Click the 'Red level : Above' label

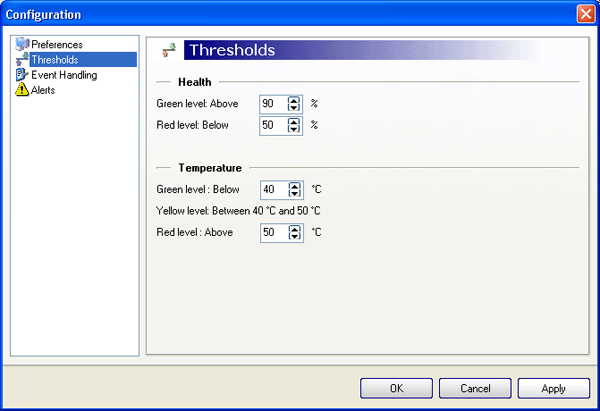pos(195,232)
